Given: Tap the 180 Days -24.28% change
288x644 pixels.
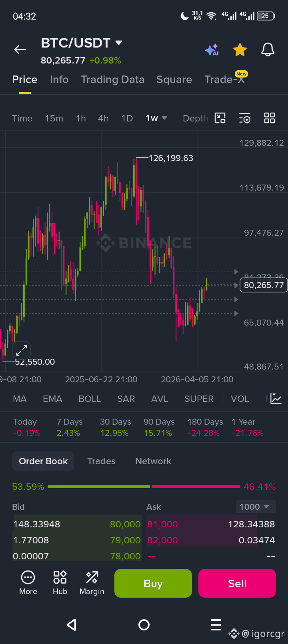Looking at the screenshot, I should click(x=205, y=427).
